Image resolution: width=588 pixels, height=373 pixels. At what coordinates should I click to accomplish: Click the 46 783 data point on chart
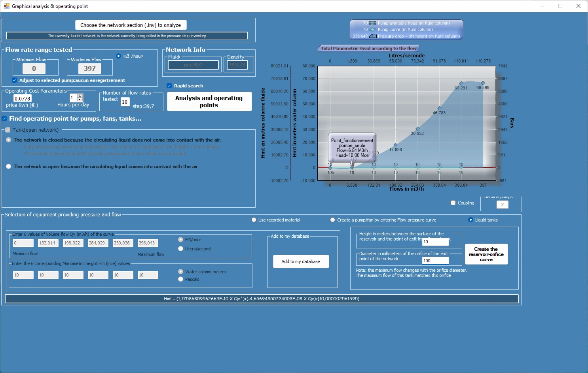[439, 108]
